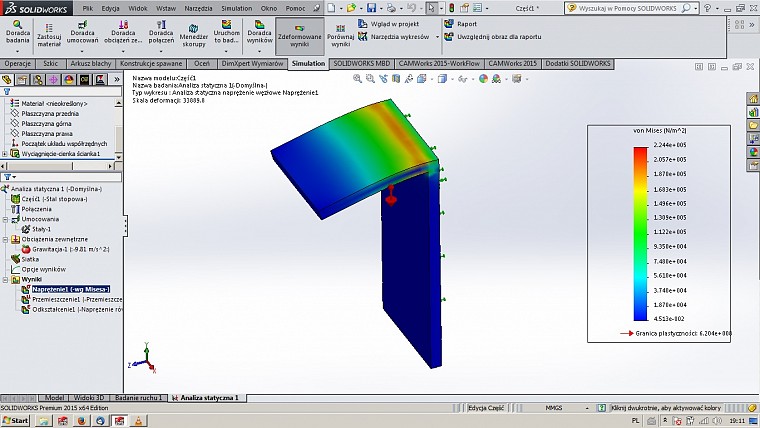The image size is (760, 428).
Task: Open DisplayManager tab icon
Action: 69,79
